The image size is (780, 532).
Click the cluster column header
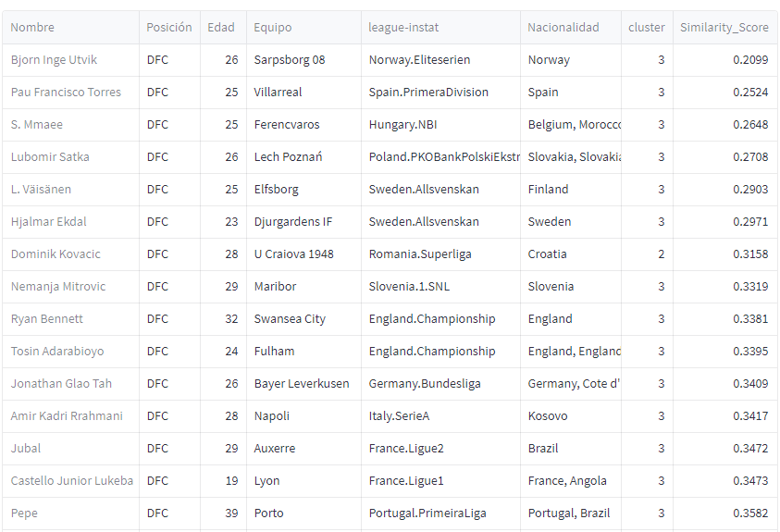pos(647,28)
